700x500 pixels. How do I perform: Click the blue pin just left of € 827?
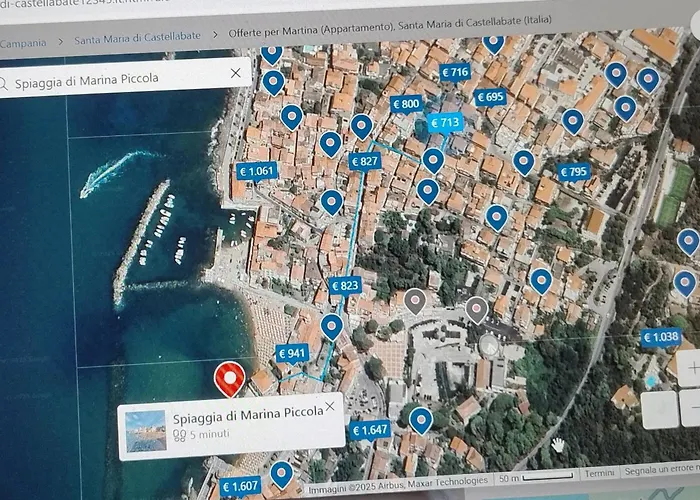click(330, 145)
